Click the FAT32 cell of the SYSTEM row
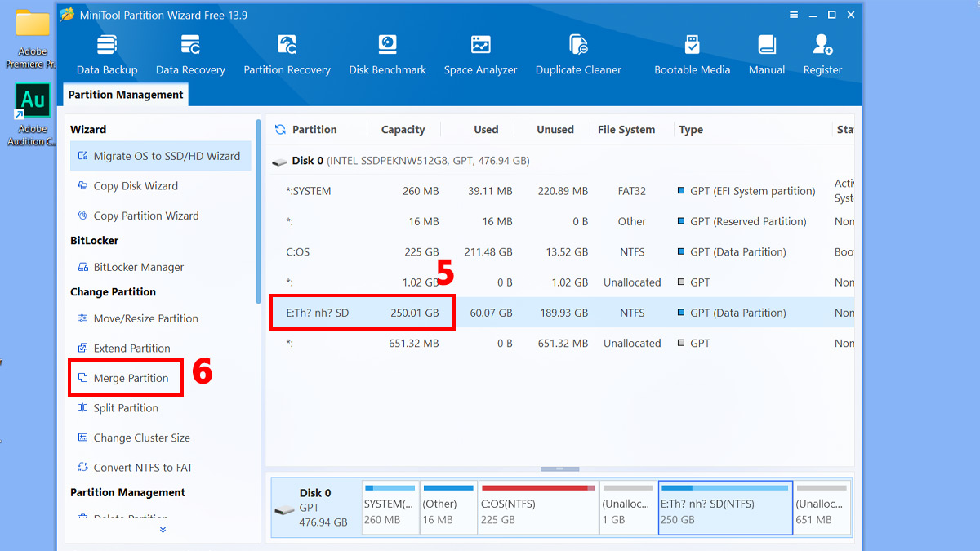The image size is (980, 551). (632, 191)
